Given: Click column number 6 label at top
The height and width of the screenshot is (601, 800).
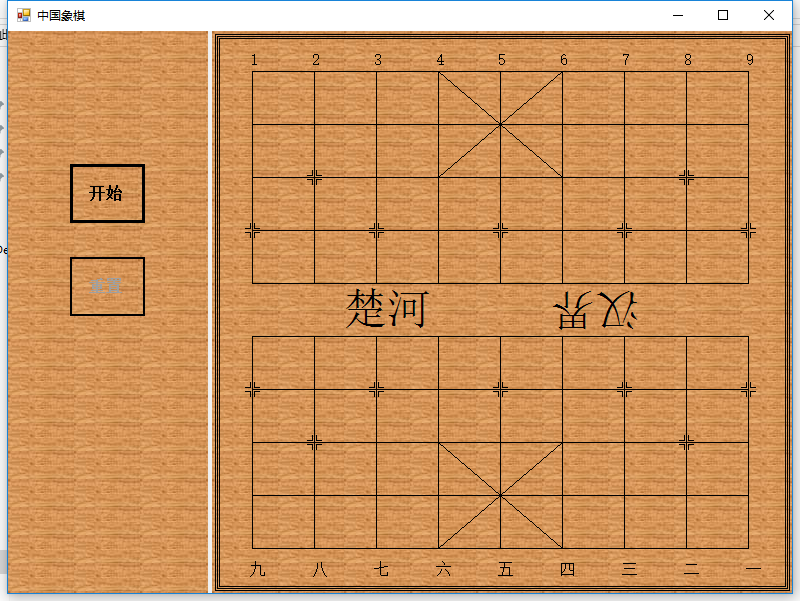Looking at the screenshot, I should [x=564, y=60].
